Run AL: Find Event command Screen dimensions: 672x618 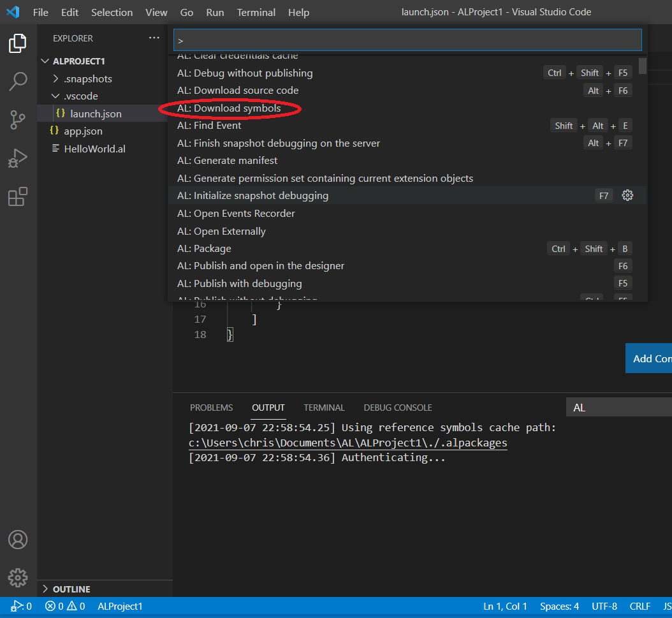click(x=407, y=126)
